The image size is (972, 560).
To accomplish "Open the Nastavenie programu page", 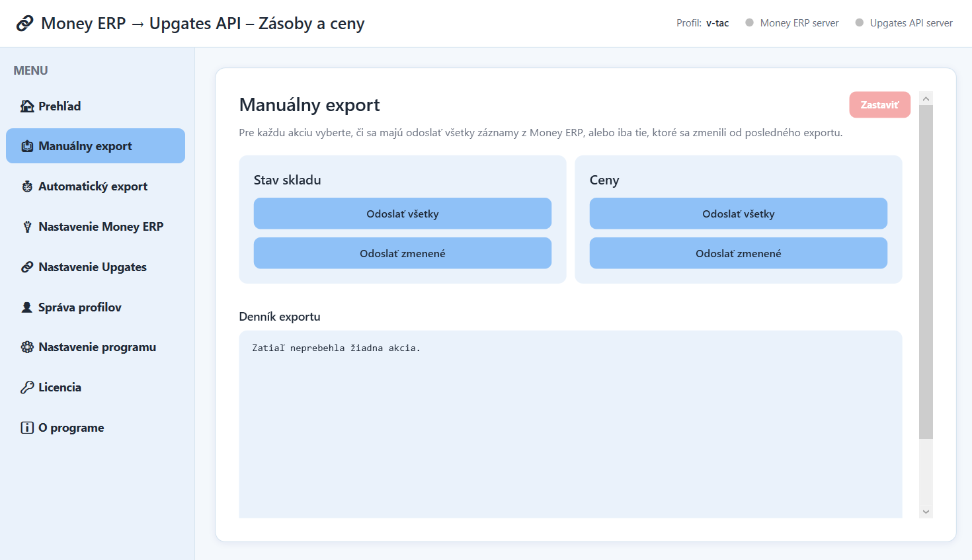I will pyautogui.click(x=95, y=347).
